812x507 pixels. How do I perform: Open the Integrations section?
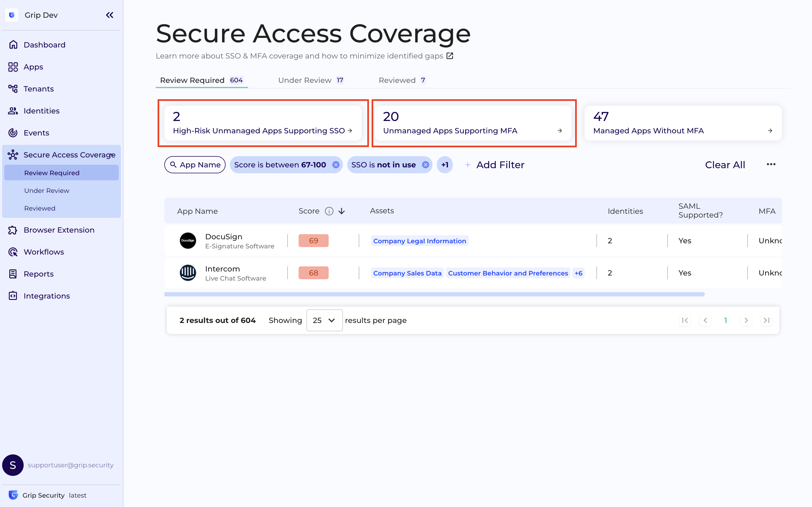click(47, 296)
